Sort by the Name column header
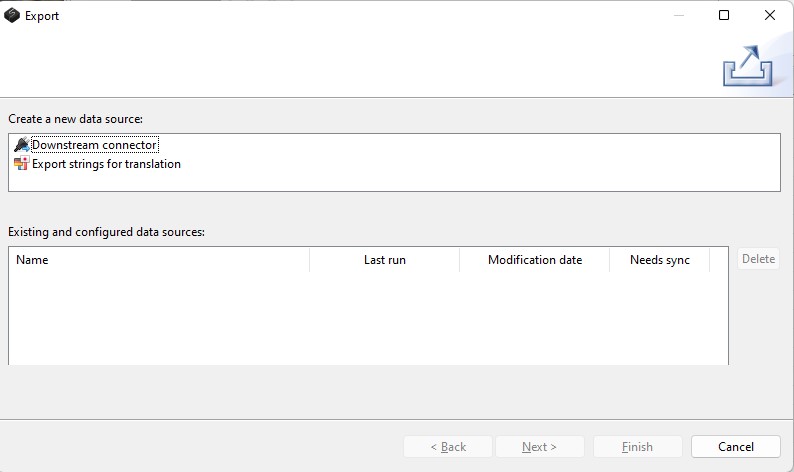The width and height of the screenshot is (794, 472). 160,260
